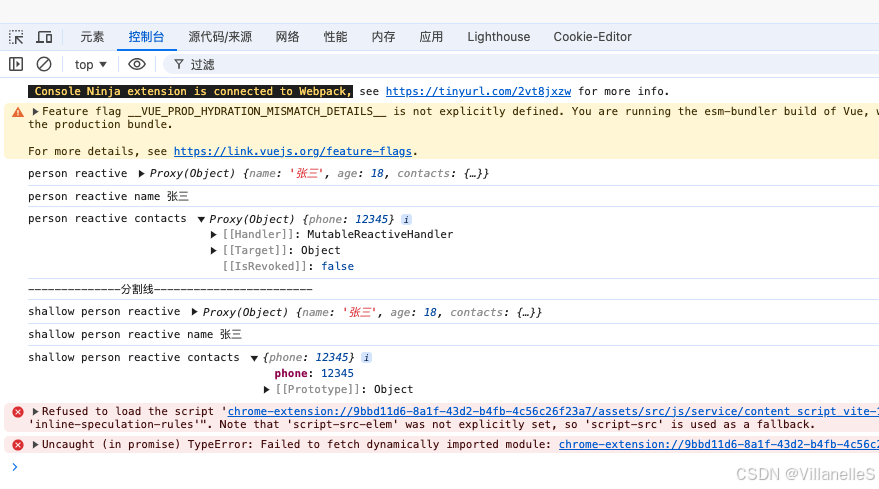Select the 控制台 tab
This screenshot has height=489, width=879.
(x=146, y=37)
